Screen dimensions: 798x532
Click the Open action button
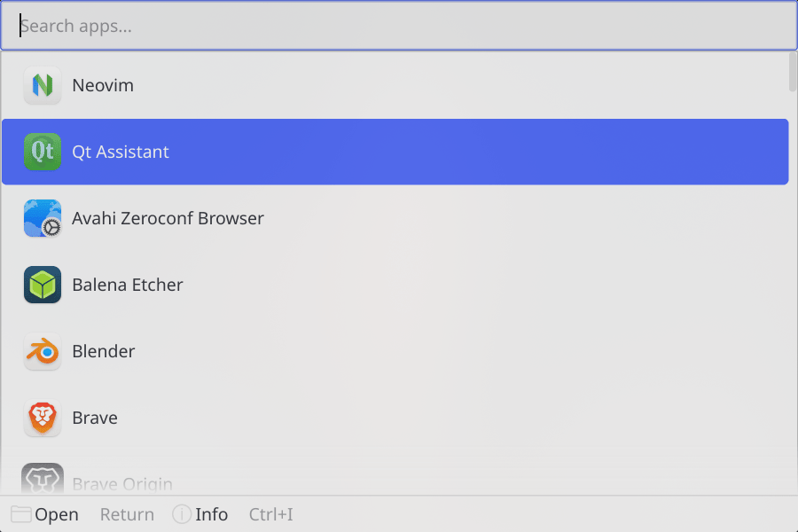[x=45, y=514]
